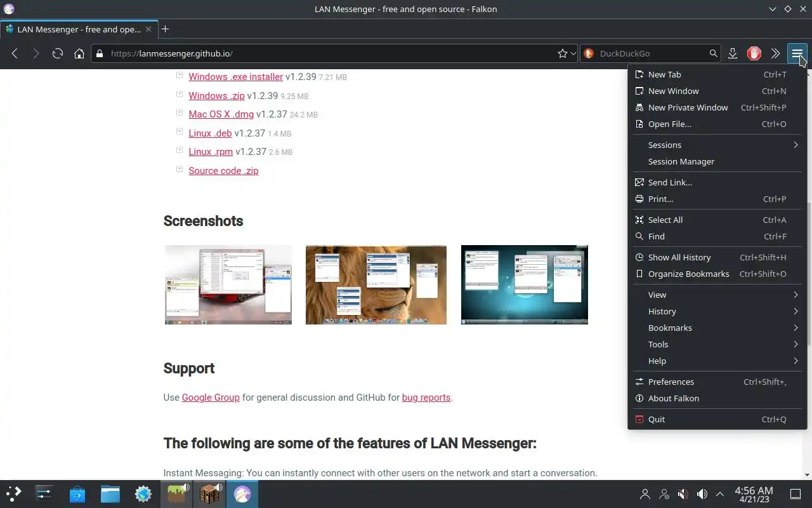Download the Windows .exe installer
Screen dimensions: 812x508
(235, 77)
